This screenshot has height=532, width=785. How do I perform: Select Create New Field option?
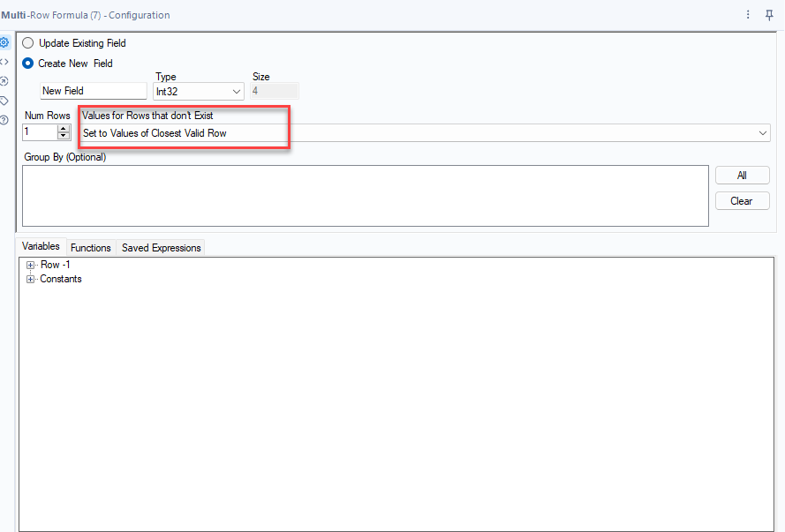tap(27, 63)
